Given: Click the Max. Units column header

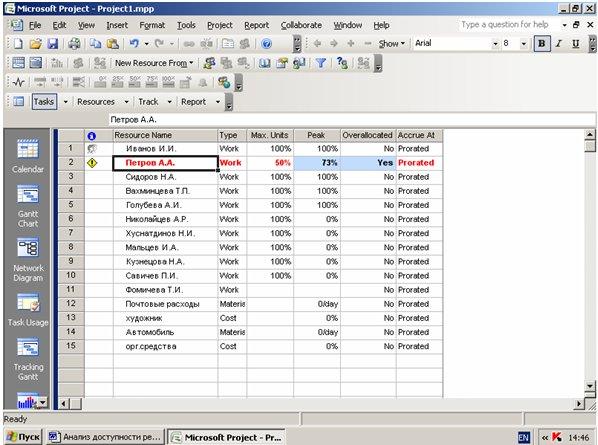Looking at the screenshot, I should tap(270, 135).
